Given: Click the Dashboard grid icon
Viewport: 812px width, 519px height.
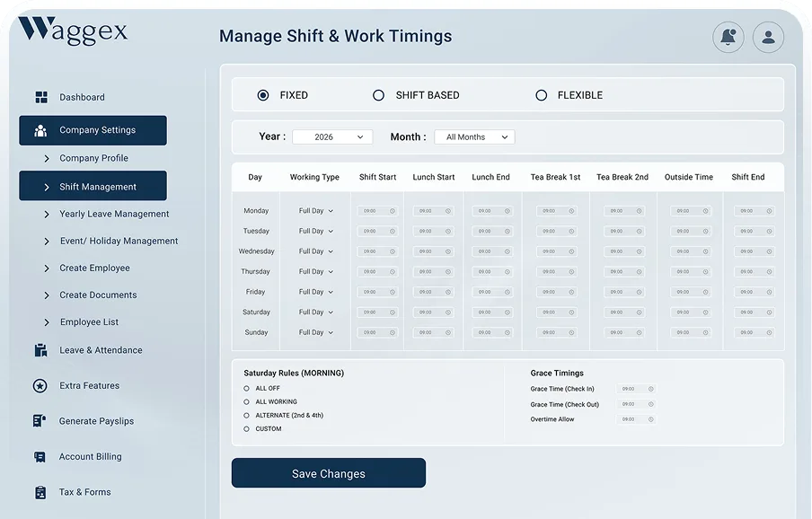Looking at the screenshot, I should click(x=41, y=97).
